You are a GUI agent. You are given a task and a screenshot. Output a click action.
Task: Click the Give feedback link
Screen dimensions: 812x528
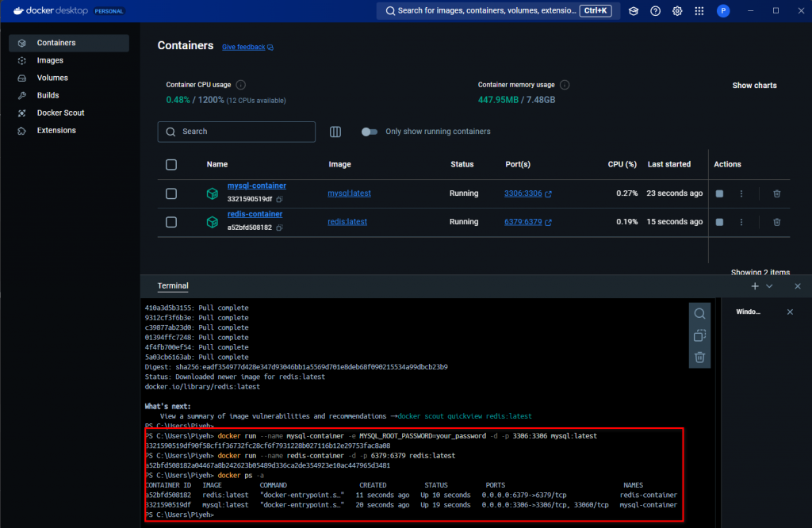pos(247,47)
